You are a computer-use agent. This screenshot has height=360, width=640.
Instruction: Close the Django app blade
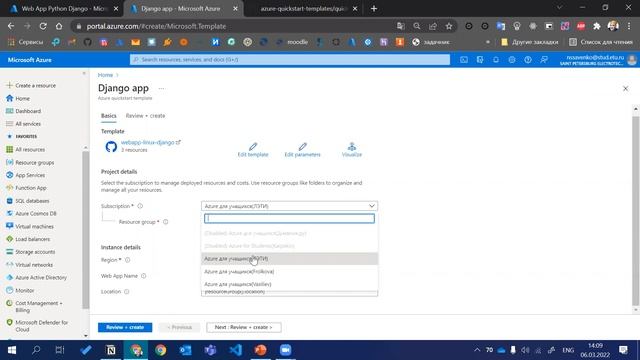pyautogui.click(x=625, y=89)
